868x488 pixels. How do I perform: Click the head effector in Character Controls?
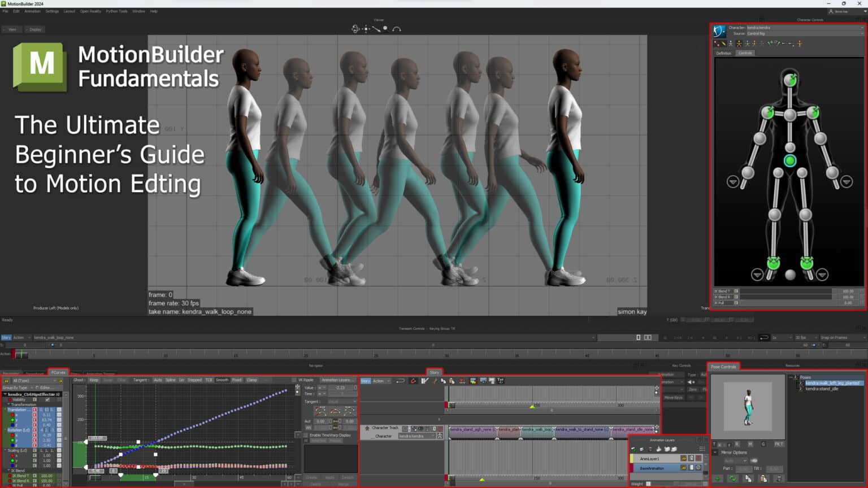coord(789,79)
